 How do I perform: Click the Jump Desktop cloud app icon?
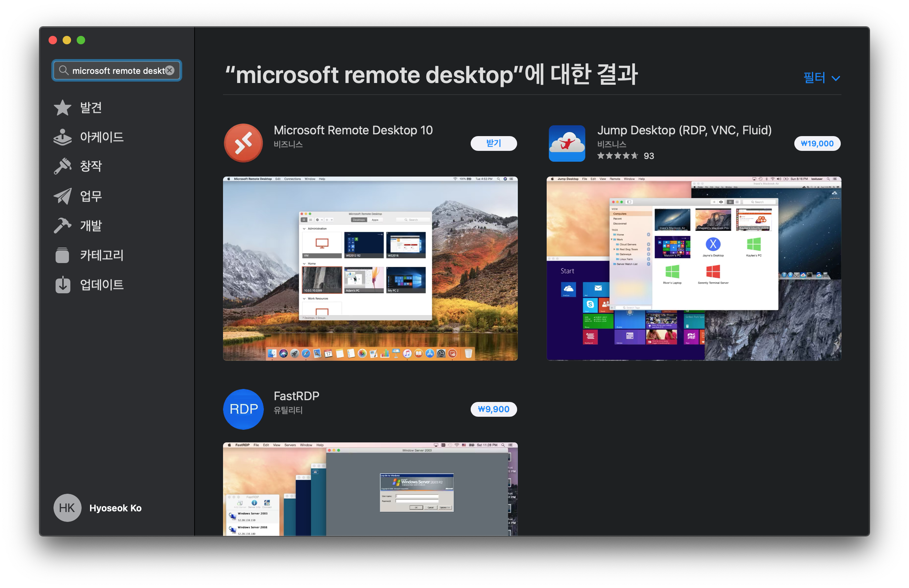[x=567, y=143]
